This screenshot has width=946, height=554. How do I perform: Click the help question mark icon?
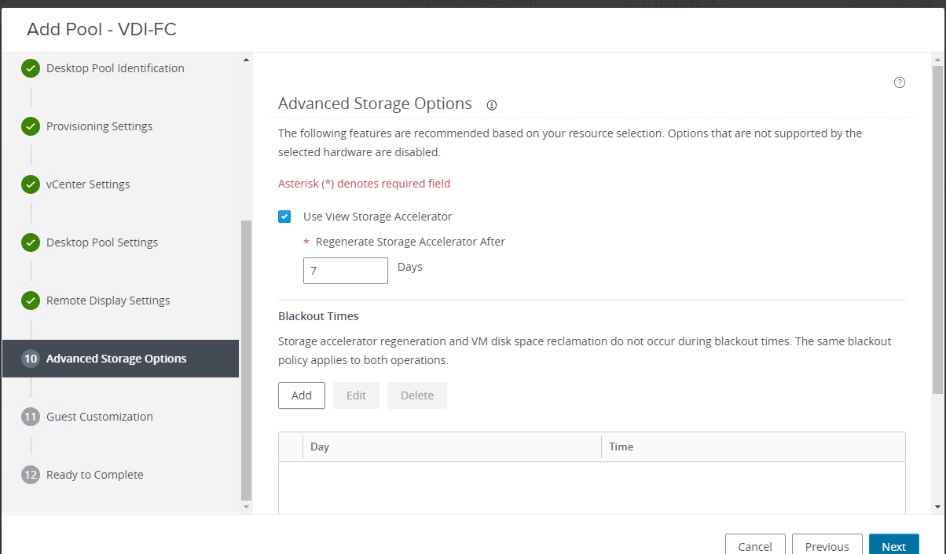[899, 83]
